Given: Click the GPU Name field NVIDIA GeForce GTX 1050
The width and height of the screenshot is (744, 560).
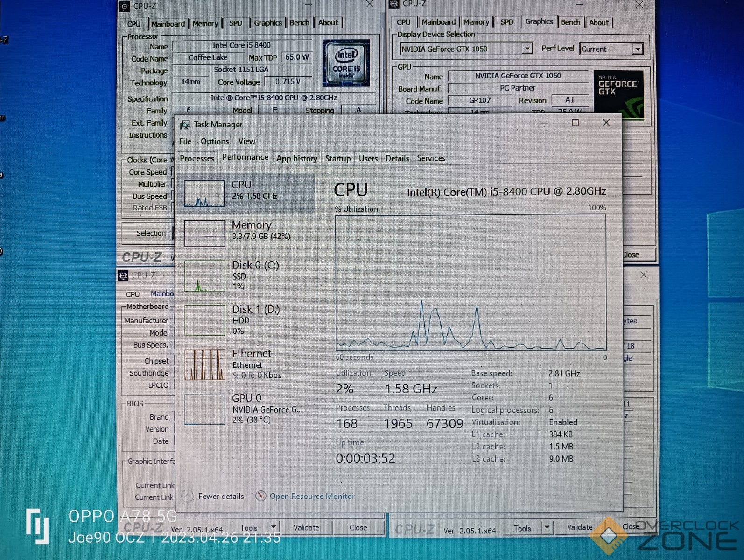Looking at the screenshot, I should point(518,76).
